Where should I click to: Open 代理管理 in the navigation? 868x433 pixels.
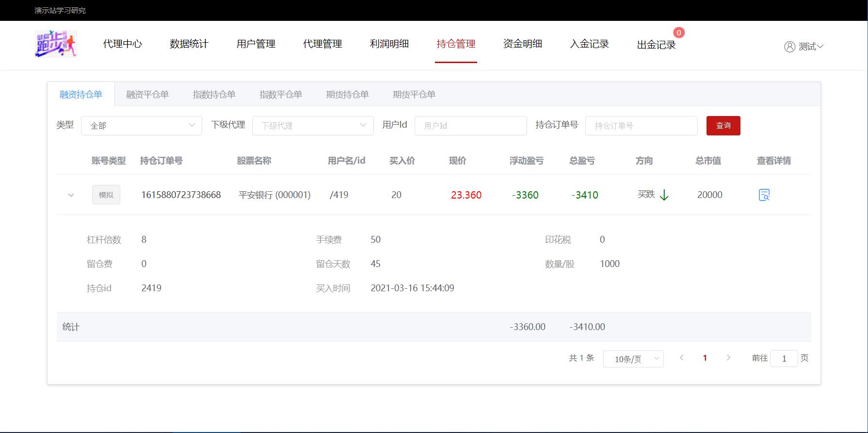pos(322,44)
